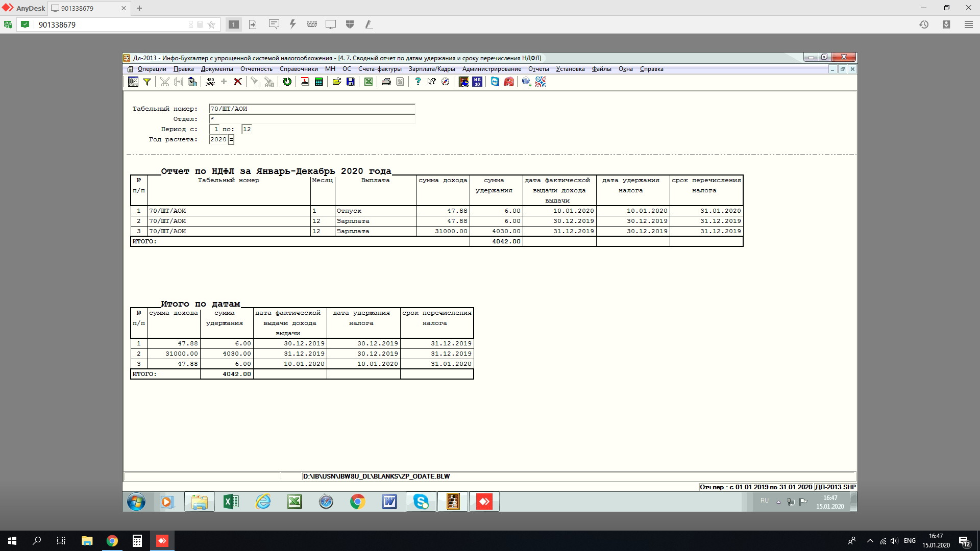This screenshot has width=980, height=551.
Task: Open the Год расчета dropdown button
Action: tap(231, 139)
